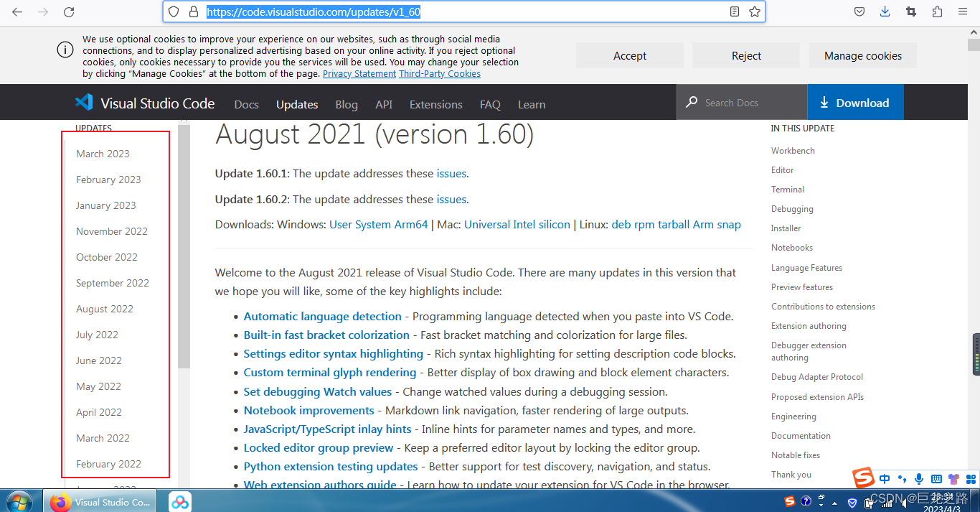Open the Updates nav item
The width and height of the screenshot is (980, 512).
pos(297,104)
